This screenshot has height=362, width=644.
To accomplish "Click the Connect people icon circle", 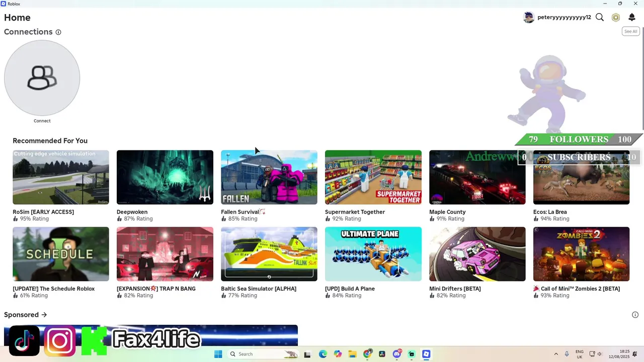I will 42,78.
